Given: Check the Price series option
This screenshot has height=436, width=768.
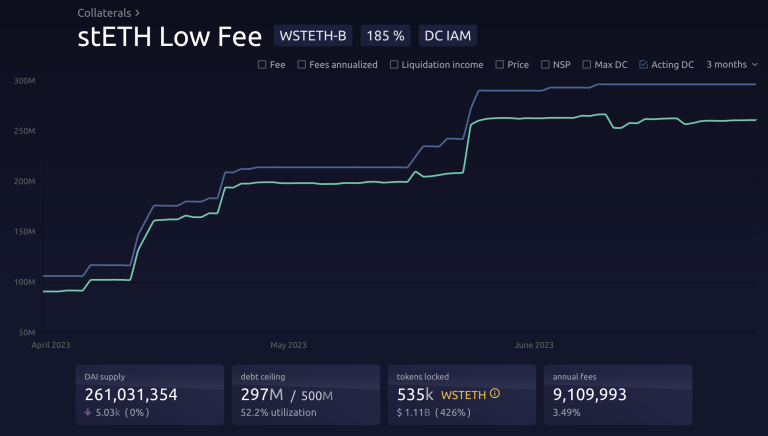Looking at the screenshot, I should click(500, 65).
